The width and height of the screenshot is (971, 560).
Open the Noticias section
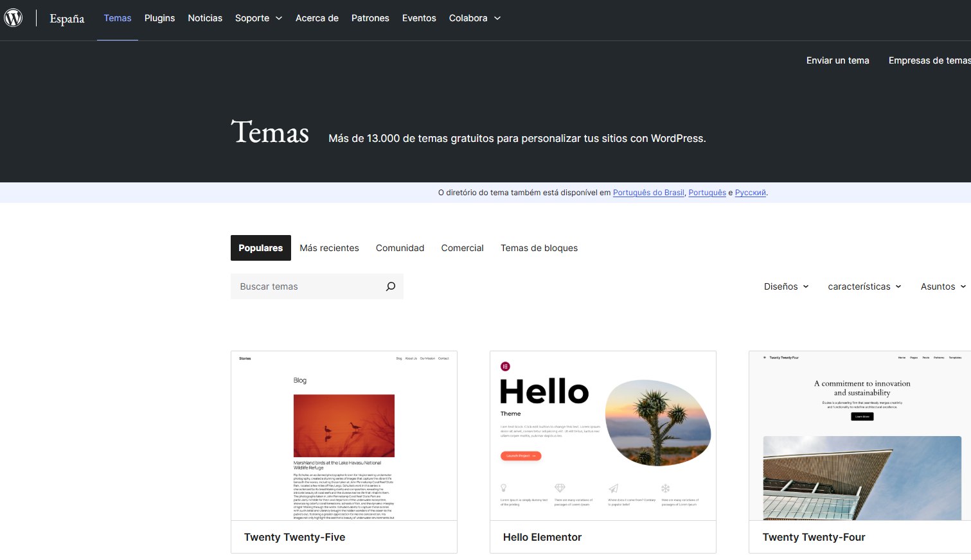pyautogui.click(x=204, y=18)
